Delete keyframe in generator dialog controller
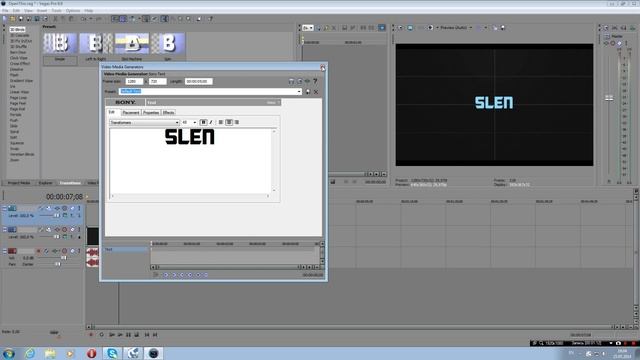 [206, 275]
